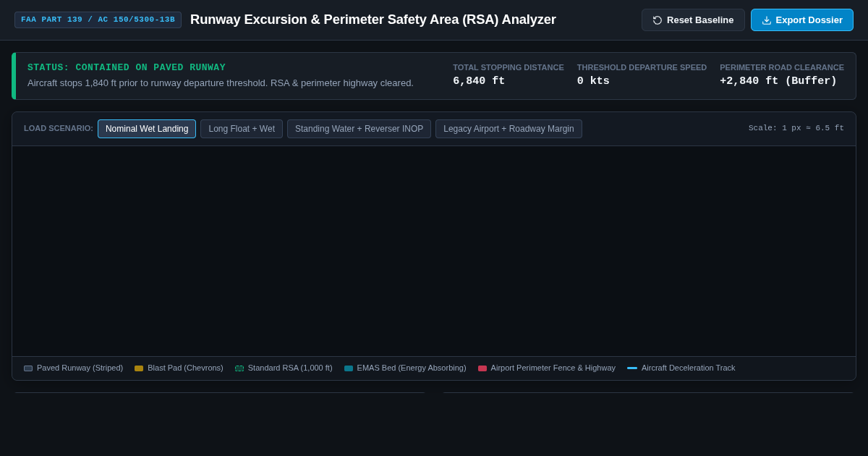The height and width of the screenshot is (456, 868).
Task: Select the Nominal Wet Landing scenario
Action: pyautogui.click(x=147, y=129)
